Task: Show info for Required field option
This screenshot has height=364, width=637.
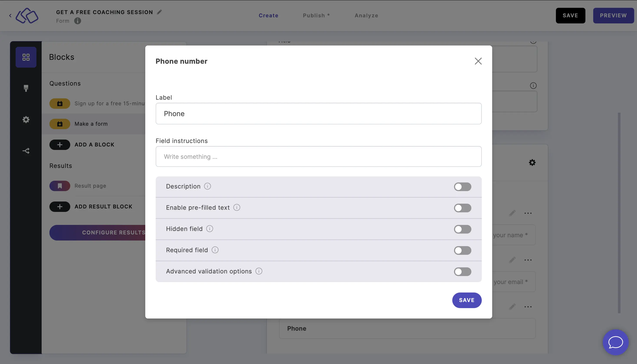Action: [x=215, y=250]
